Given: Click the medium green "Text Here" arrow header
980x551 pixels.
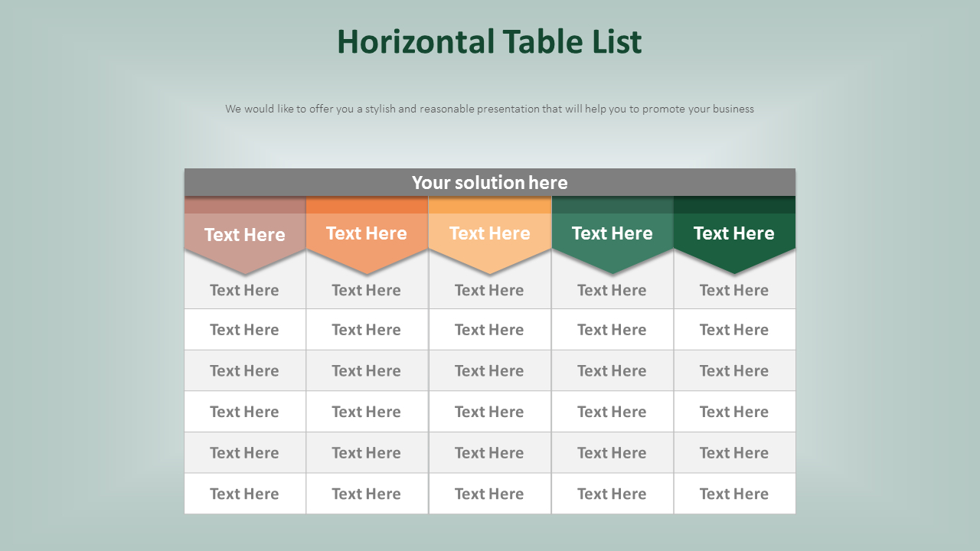Looking at the screenshot, I should pos(612,233).
